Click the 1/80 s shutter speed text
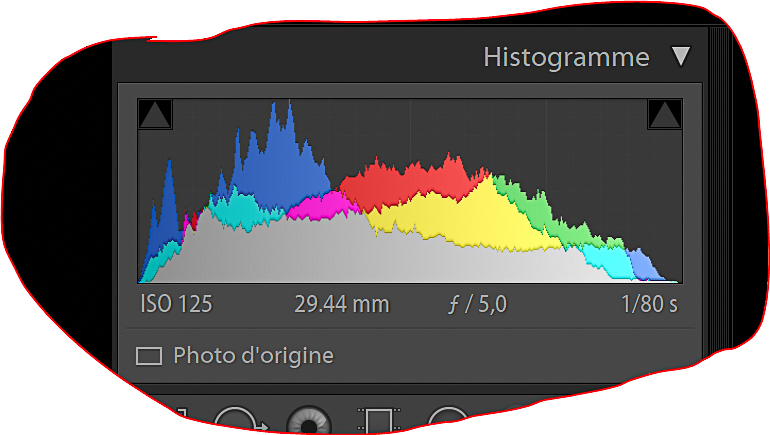This screenshot has height=435, width=770. coord(650,304)
